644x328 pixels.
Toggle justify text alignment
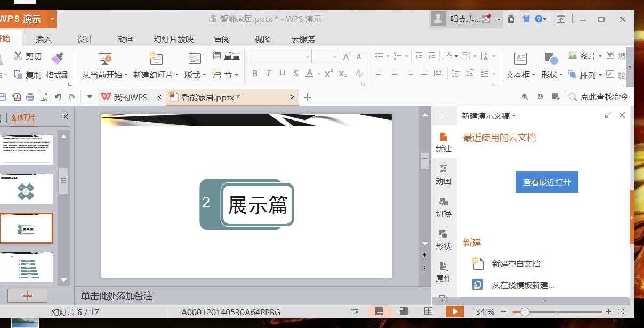424,74
